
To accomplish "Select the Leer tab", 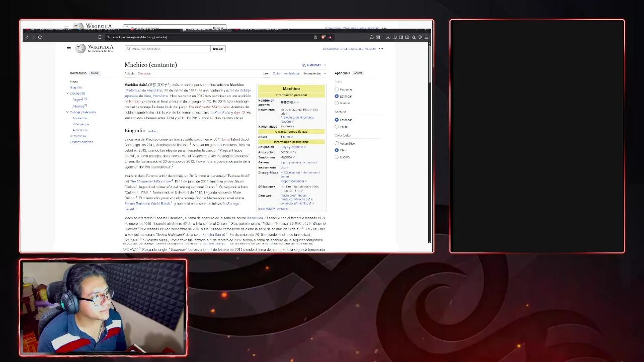I will [267, 73].
